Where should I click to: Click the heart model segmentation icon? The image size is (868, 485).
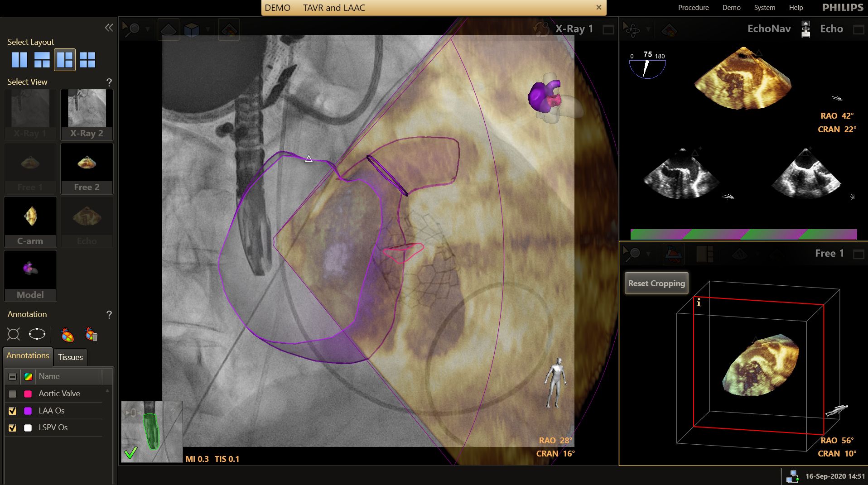67,335
